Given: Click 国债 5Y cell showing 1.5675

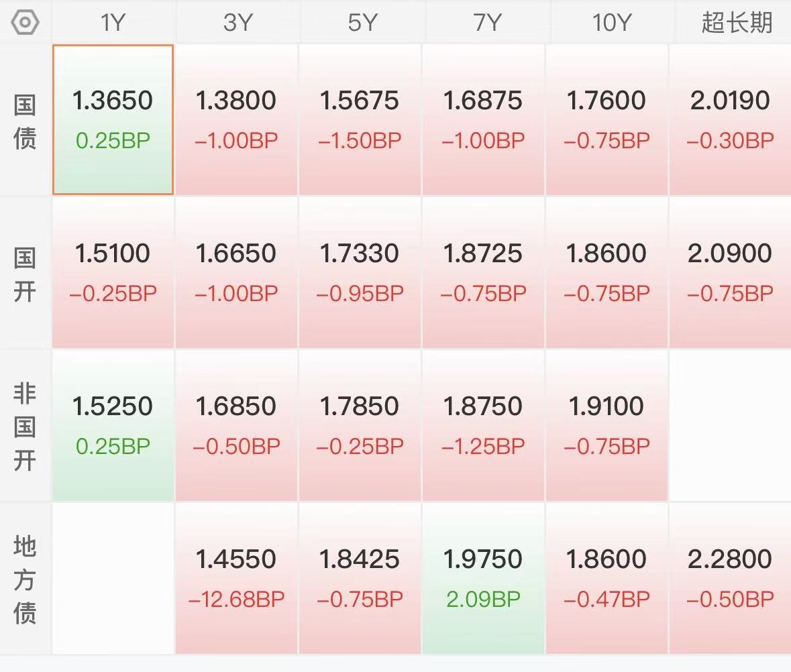Looking at the screenshot, I should coord(360,119).
